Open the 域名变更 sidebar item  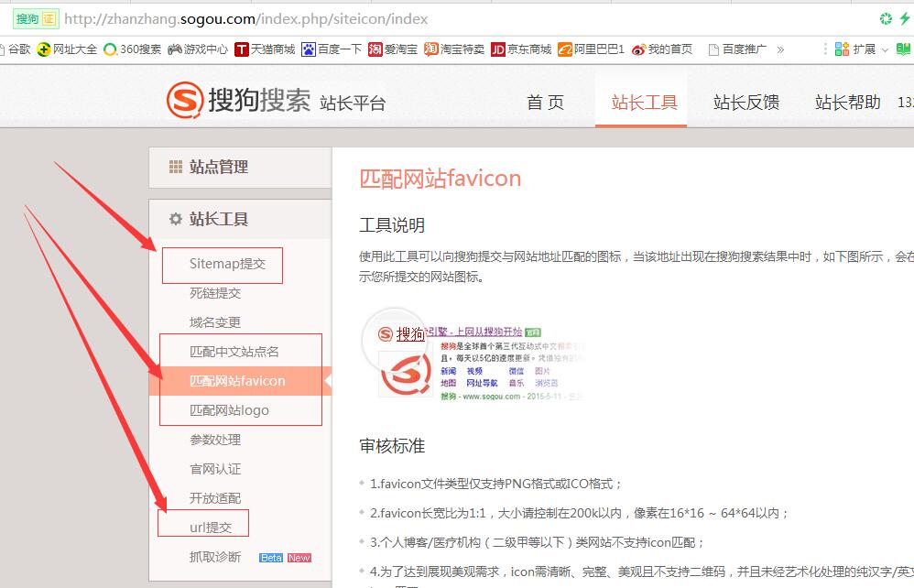[215, 322]
